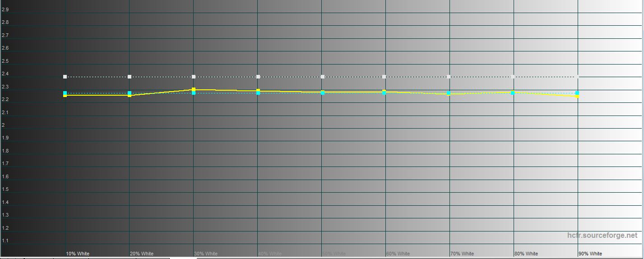Select the 1.5 gamma axis value

[x=5, y=190]
